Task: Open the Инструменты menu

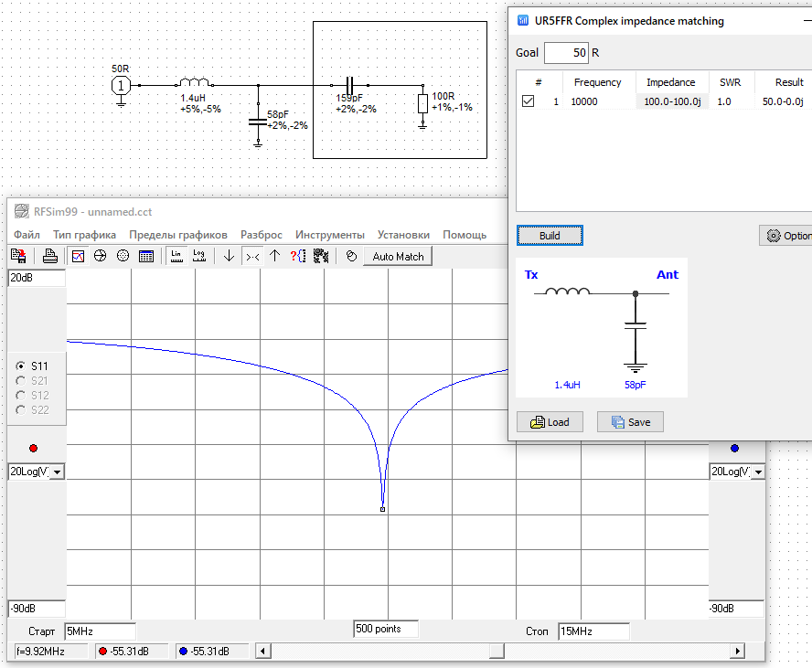Action: coord(329,235)
